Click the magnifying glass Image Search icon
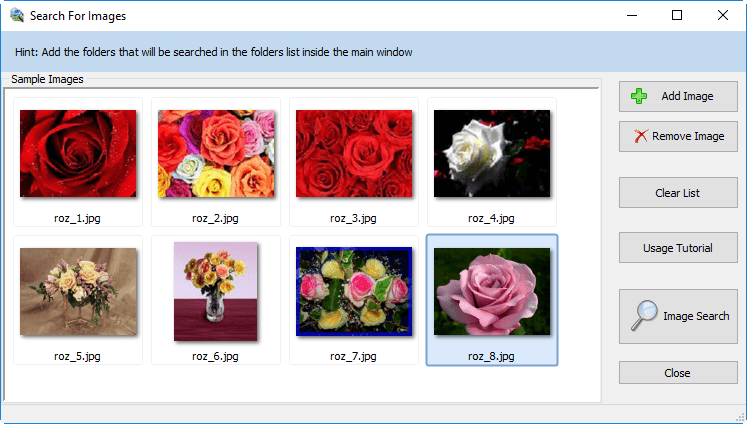 (x=644, y=315)
